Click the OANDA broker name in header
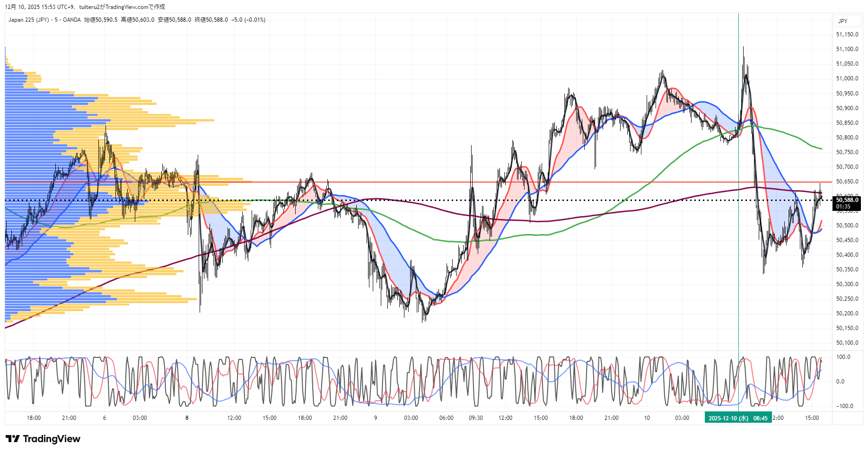Image resolution: width=868 pixels, height=453 pixels. coord(72,20)
